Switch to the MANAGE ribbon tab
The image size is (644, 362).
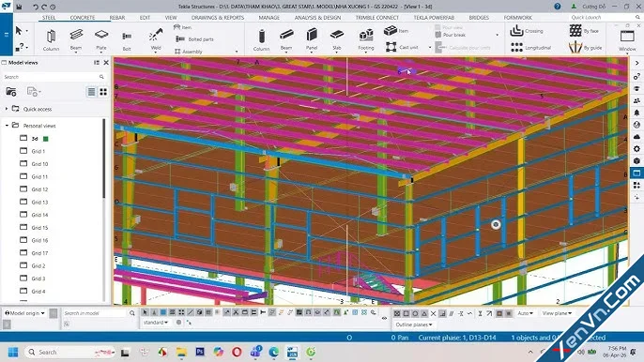tap(269, 18)
